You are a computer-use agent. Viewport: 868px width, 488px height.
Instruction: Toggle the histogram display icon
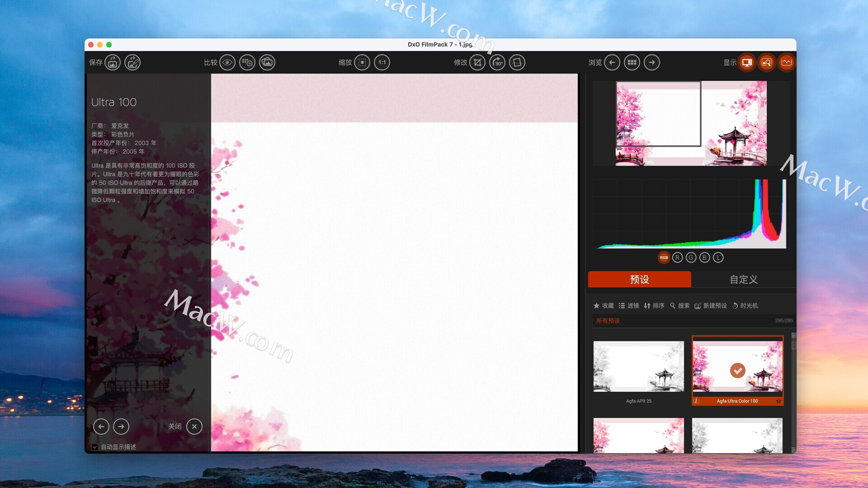click(x=787, y=62)
